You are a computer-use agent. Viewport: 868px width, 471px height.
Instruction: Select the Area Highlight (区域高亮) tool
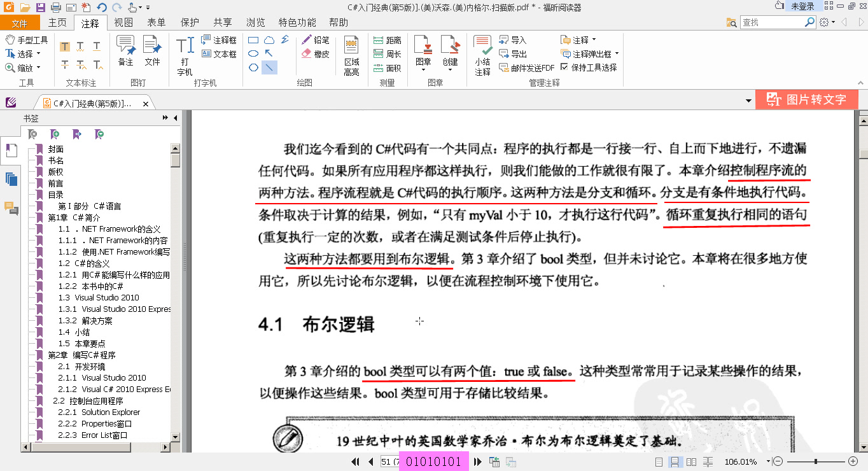click(352, 56)
